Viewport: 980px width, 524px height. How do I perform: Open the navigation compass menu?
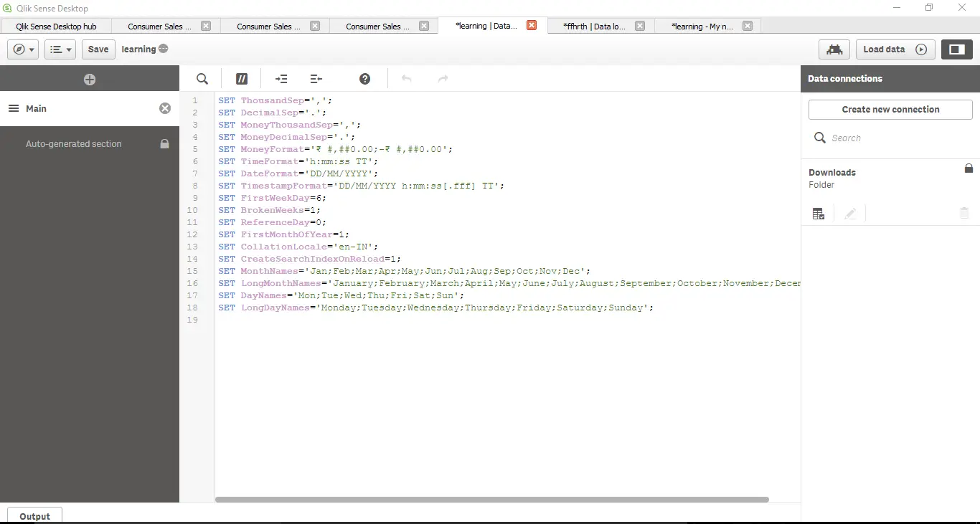[23, 49]
